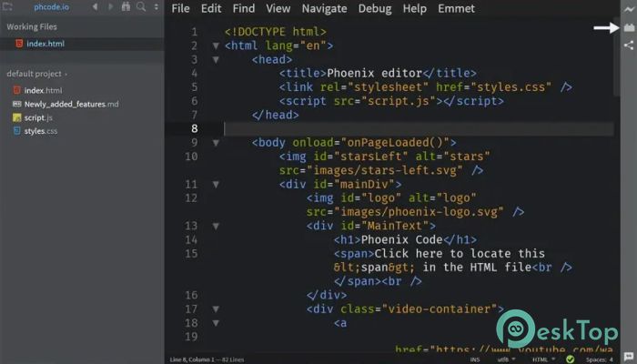Click line number 1 in the gutter
Screen dimensions: 637x364
(x=195, y=32)
